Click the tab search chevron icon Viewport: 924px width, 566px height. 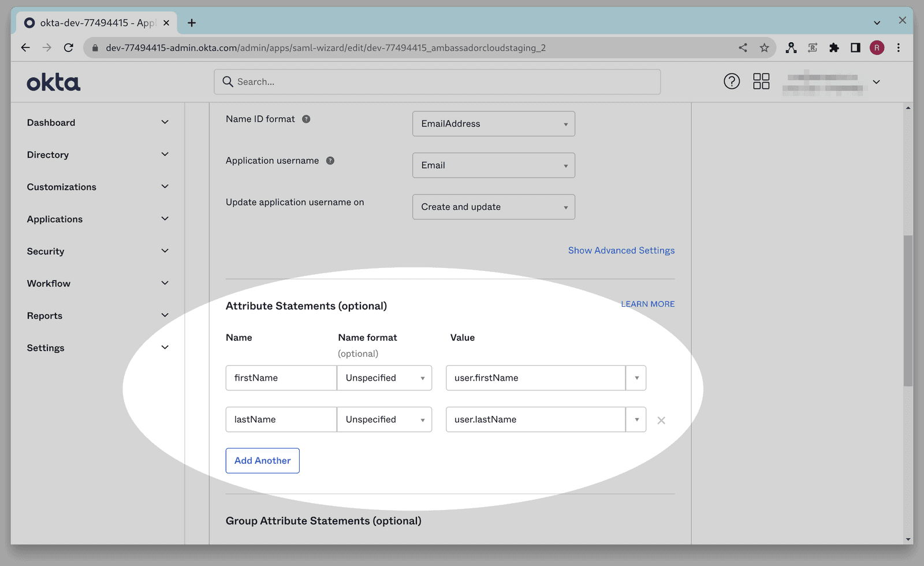(877, 23)
